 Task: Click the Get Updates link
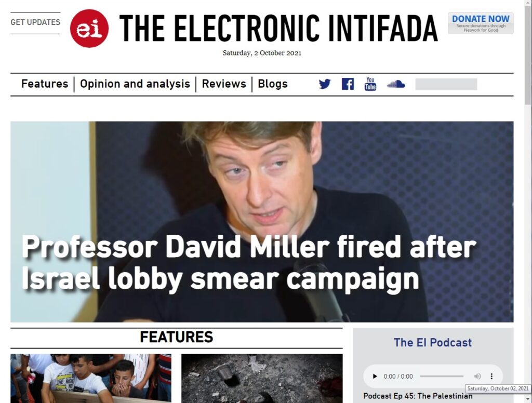pyautogui.click(x=35, y=22)
